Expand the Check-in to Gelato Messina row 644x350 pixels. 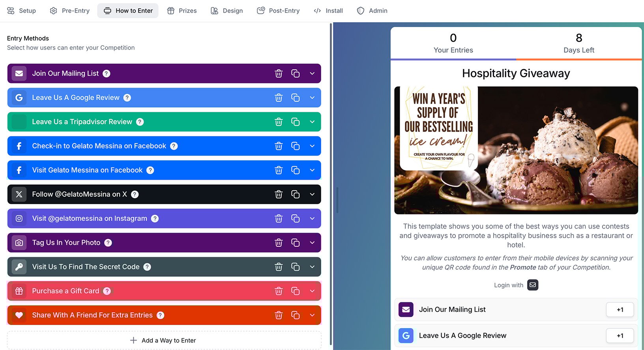tap(312, 146)
